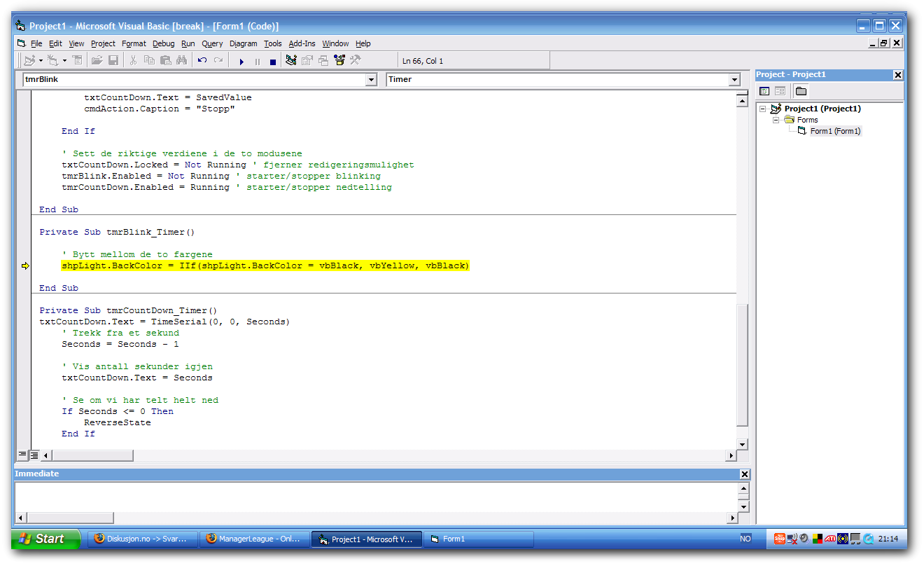Collapse the Forms folder node
The image size is (924, 566).
(776, 120)
